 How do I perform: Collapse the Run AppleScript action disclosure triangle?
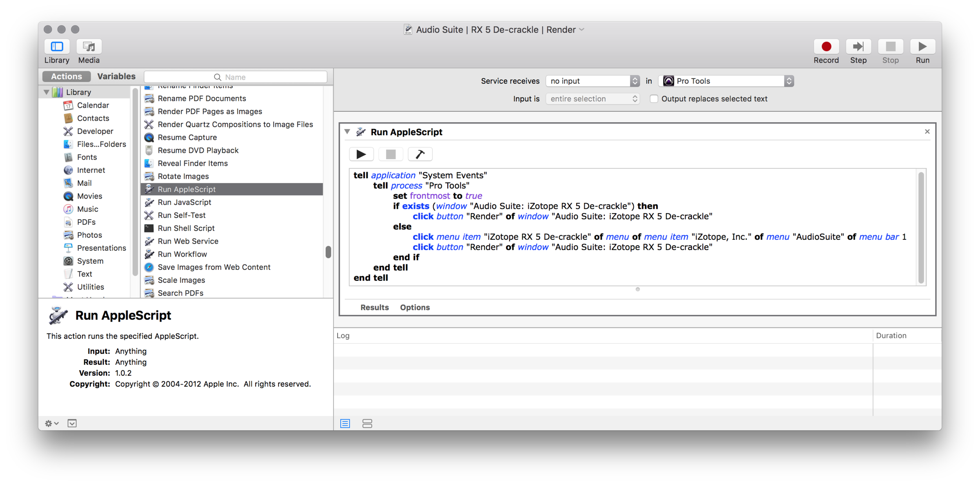[x=347, y=132]
